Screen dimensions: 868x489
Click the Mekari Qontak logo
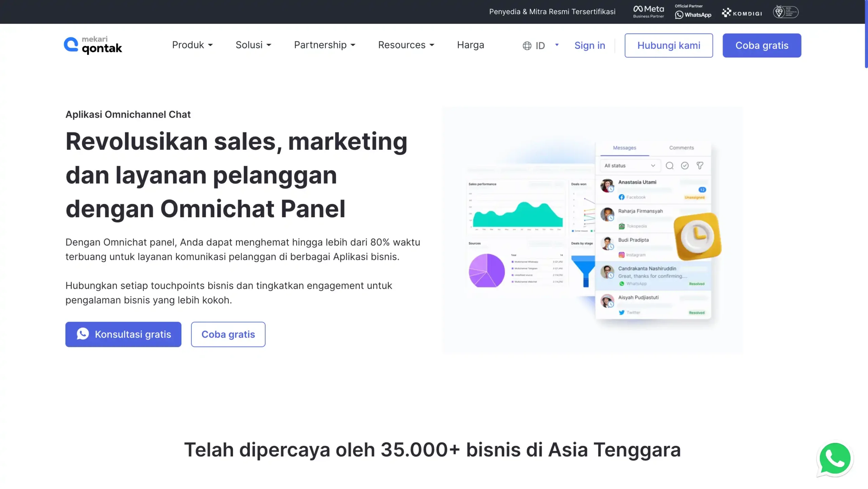point(93,44)
